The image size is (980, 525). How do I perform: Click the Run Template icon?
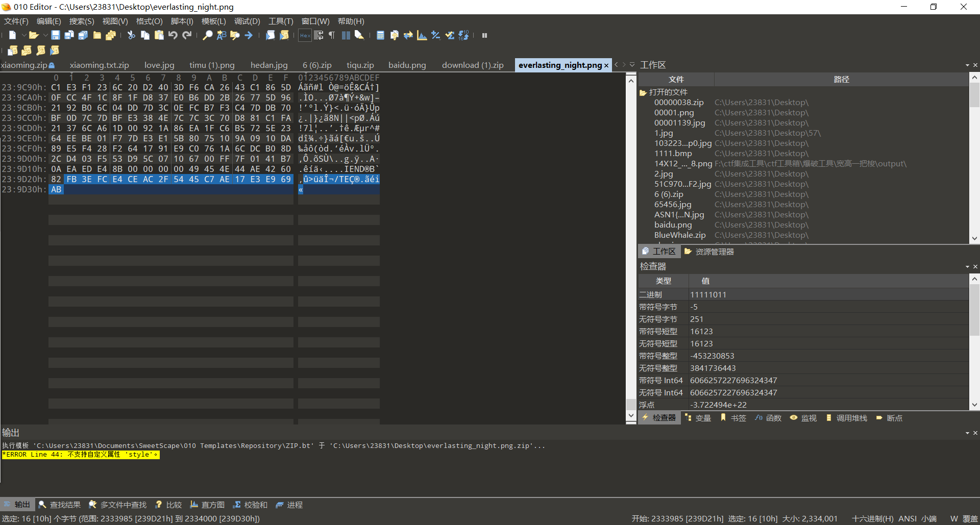pos(284,35)
